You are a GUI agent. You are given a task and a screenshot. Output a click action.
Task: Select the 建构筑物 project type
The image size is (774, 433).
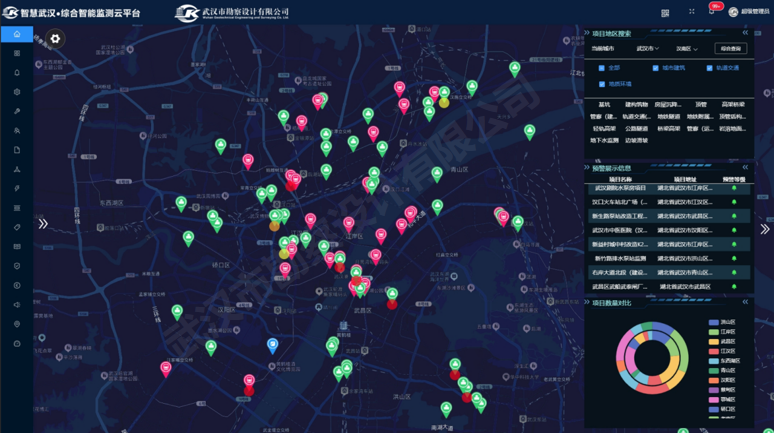coord(636,105)
